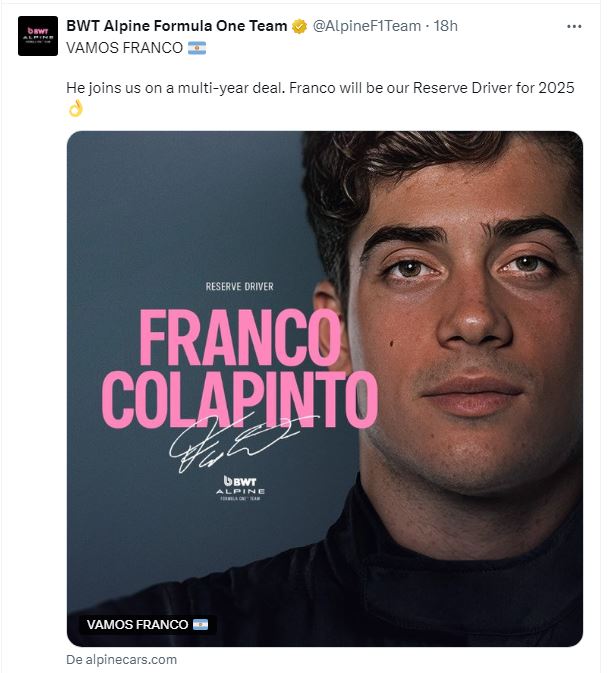The image size is (607, 673).
Task: Click the pink FRANCO heading in the image
Action: (241, 337)
